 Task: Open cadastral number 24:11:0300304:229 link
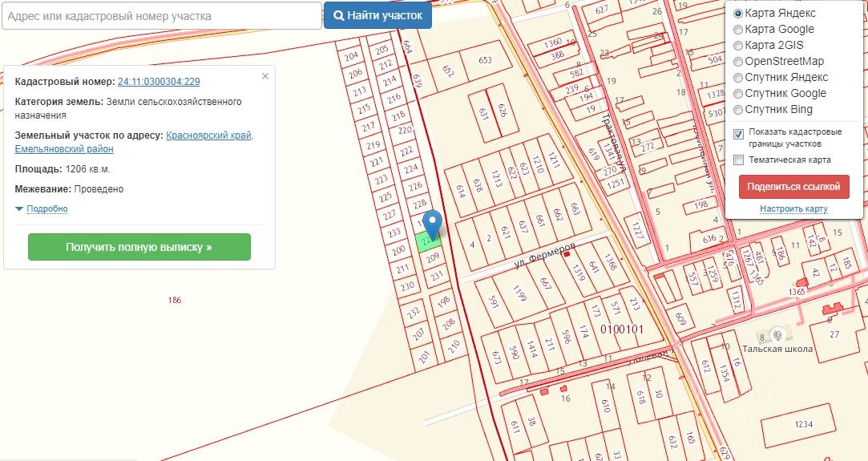159,81
